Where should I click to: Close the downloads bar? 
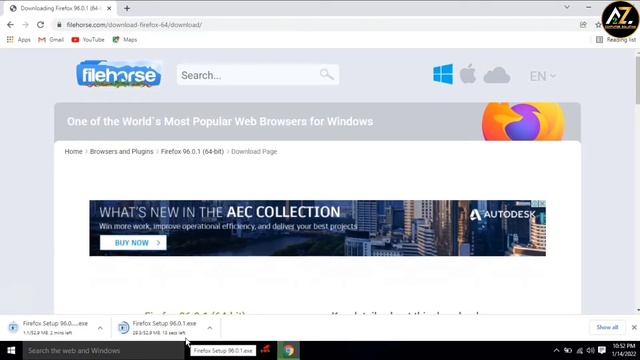[634, 327]
